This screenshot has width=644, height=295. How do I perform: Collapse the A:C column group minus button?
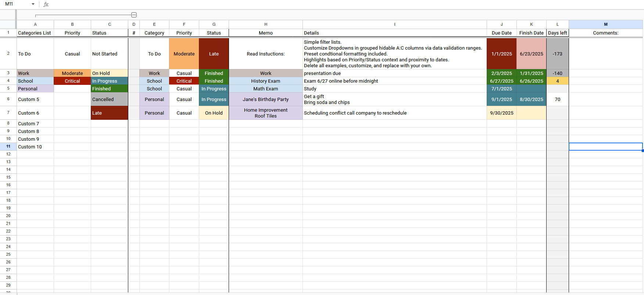pos(134,15)
